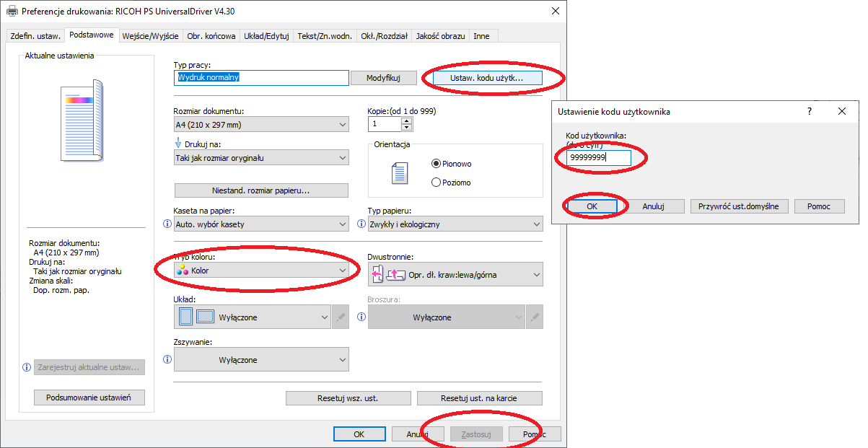The image size is (868, 448).
Task: Expand the Typ papieru dropdown
Action: (x=455, y=224)
